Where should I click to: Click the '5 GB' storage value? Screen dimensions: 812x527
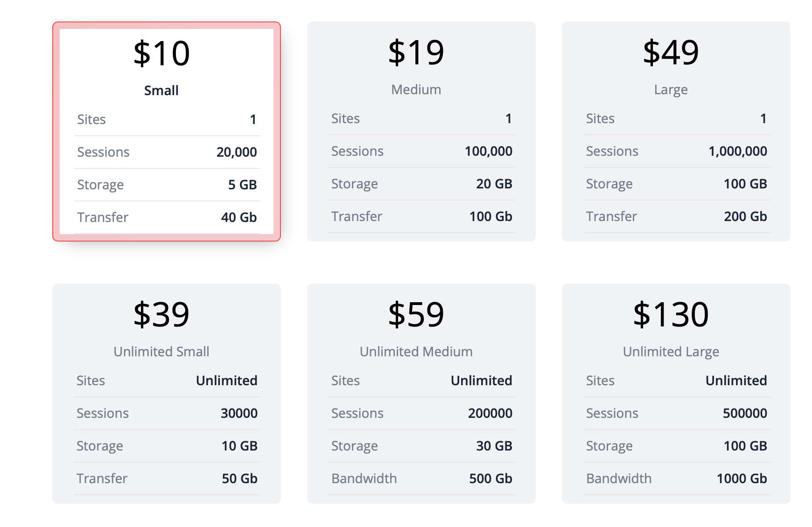[x=243, y=185]
